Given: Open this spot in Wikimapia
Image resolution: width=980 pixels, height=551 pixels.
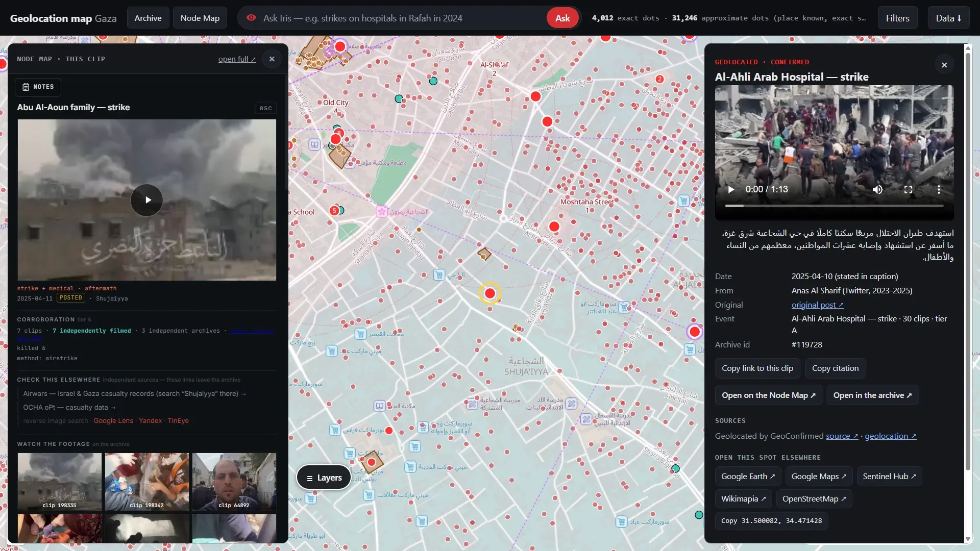Looking at the screenshot, I should click(x=743, y=499).
